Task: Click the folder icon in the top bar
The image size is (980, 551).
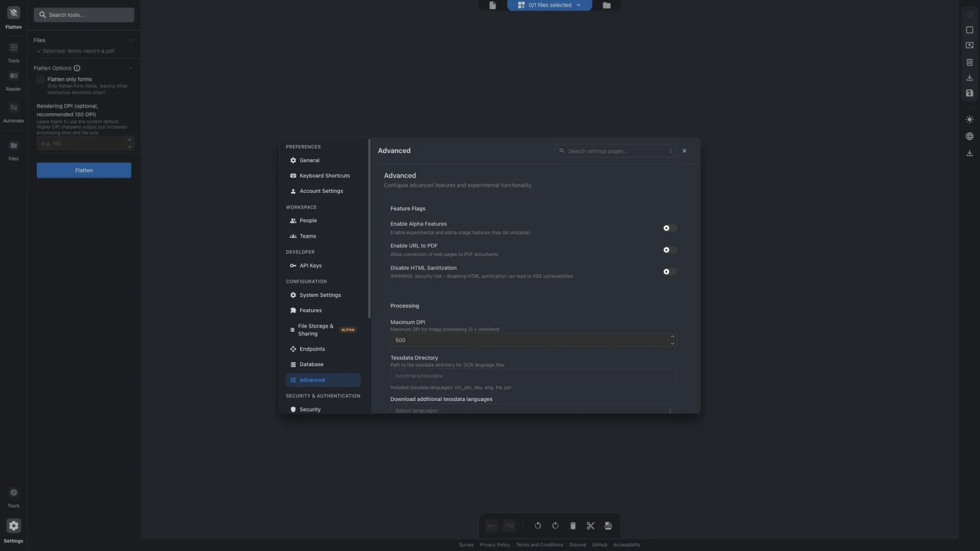Action: (606, 6)
